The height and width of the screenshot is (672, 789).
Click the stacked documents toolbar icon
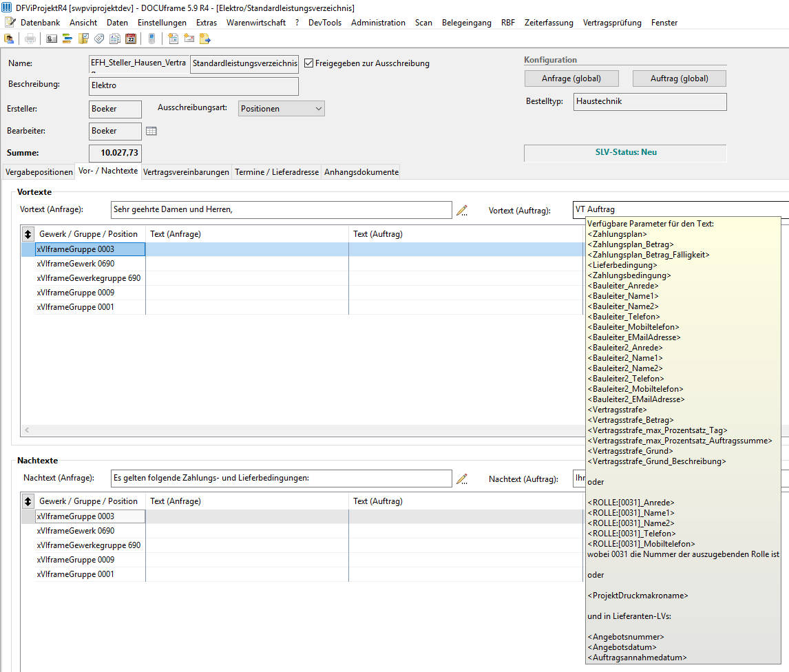pyautogui.click(x=115, y=39)
